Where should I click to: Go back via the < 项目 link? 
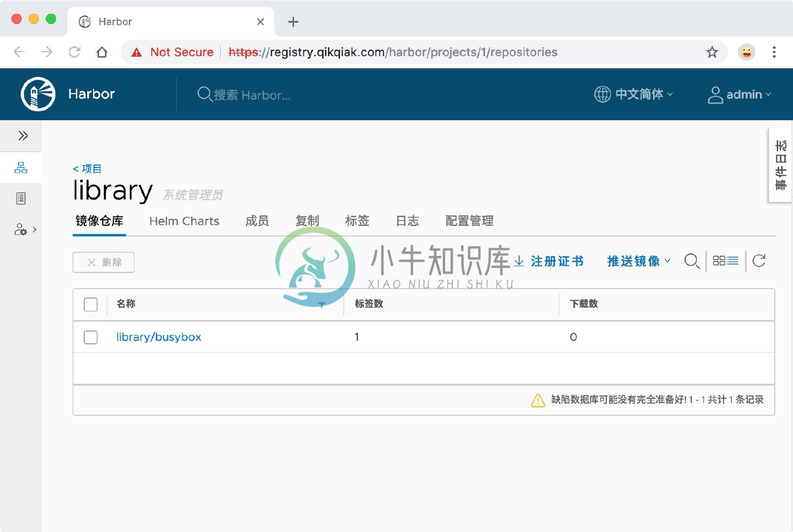click(x=87, y=169)
